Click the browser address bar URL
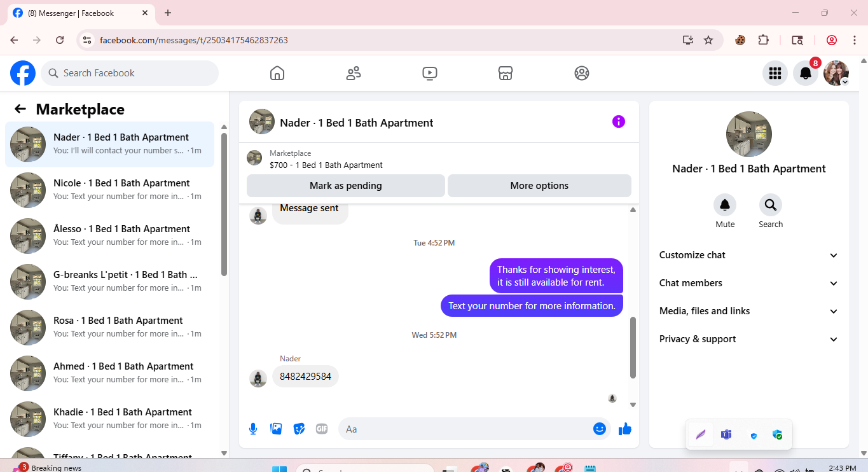The width and height of the screenshot is (868, 472). tap(194, 40)
